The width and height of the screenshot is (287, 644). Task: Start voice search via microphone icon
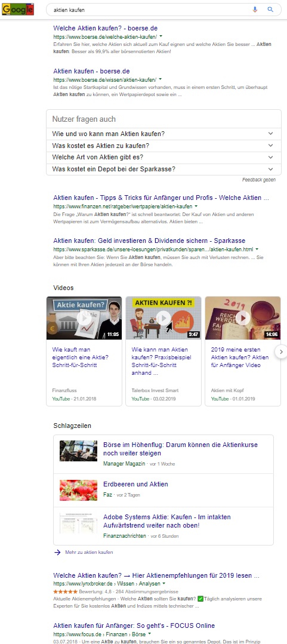click(x=255, y=9)
